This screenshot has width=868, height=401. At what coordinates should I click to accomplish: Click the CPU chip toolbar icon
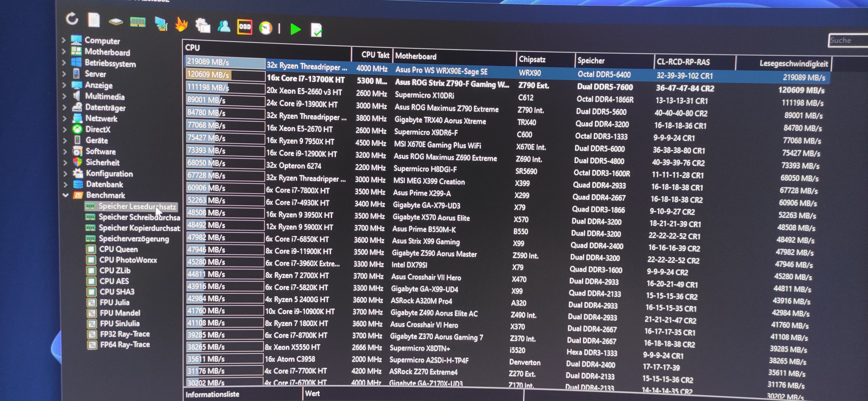pyautogui.click(x=116, y=22)
